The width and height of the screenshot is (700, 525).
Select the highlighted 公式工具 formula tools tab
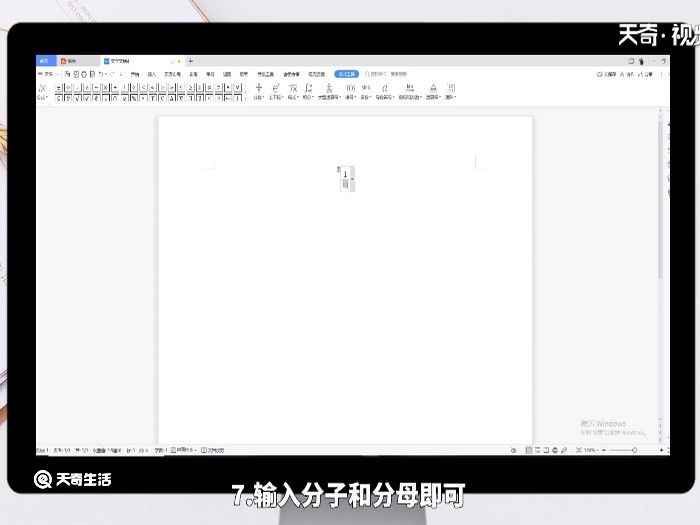[346, 74]
